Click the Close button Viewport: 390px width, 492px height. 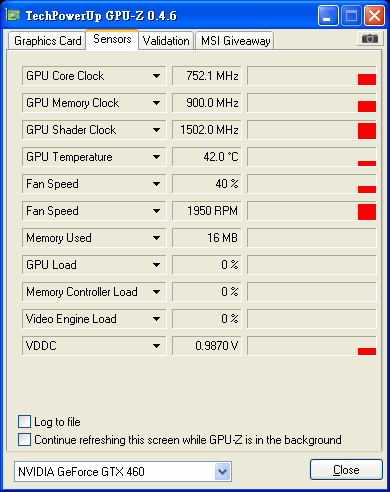(x=346, y=470)
